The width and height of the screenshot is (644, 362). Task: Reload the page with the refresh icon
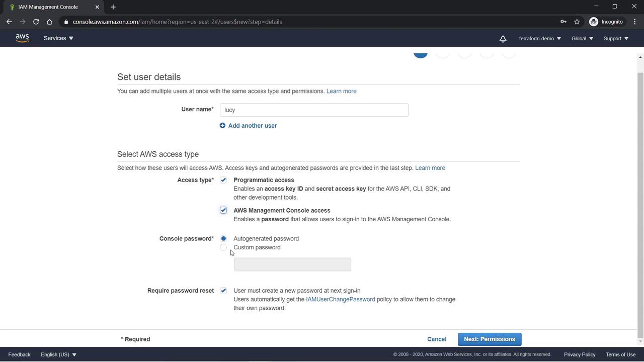[36, 22]
